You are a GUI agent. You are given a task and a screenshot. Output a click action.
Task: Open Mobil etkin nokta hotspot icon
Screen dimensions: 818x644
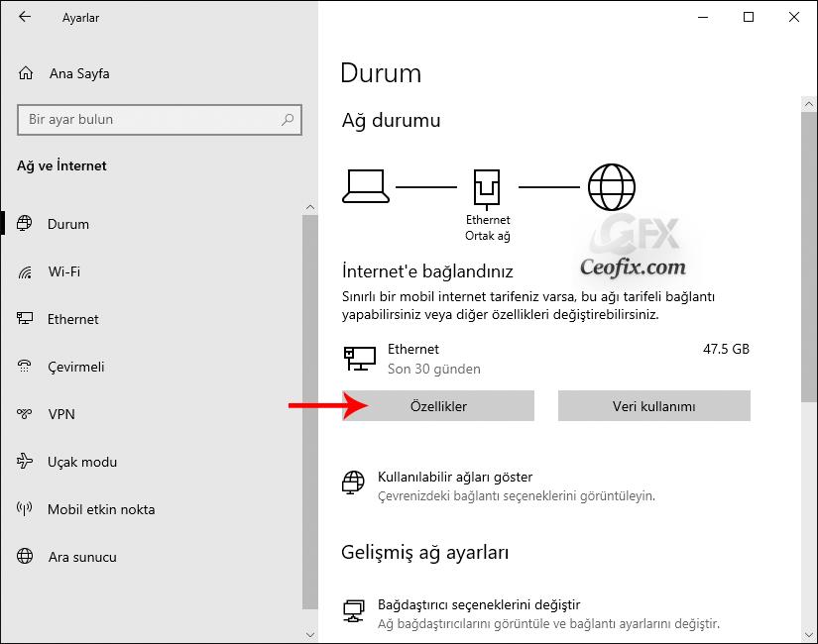click(25, 509)
